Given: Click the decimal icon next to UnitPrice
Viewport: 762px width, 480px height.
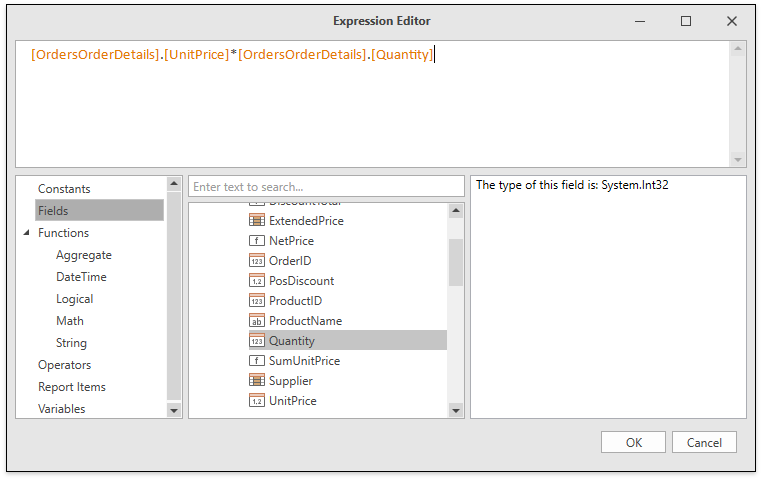Looking at the screenshot, I should click(x=256, y=401).
